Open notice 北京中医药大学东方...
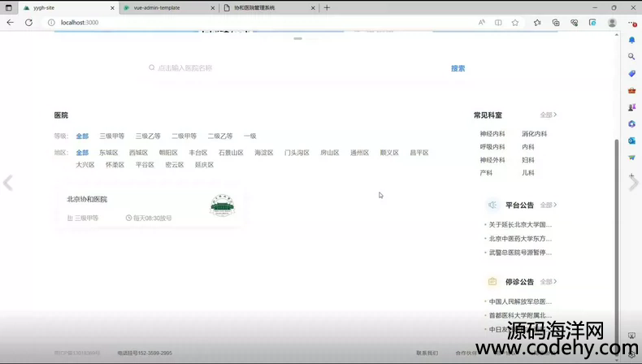 (x=520, y=238)
